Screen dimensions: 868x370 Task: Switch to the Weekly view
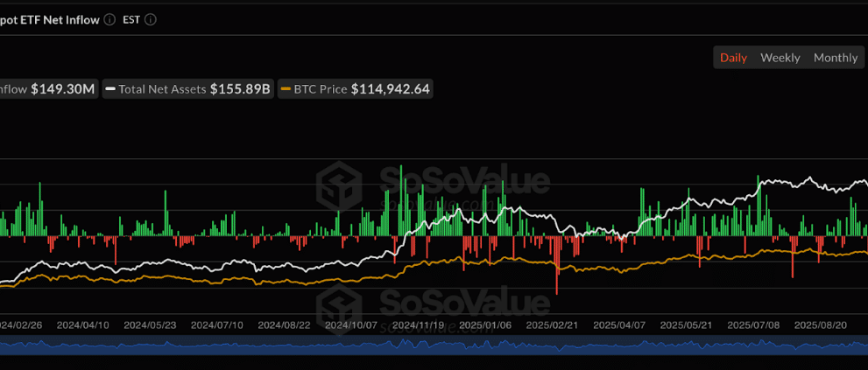[780, 58]
